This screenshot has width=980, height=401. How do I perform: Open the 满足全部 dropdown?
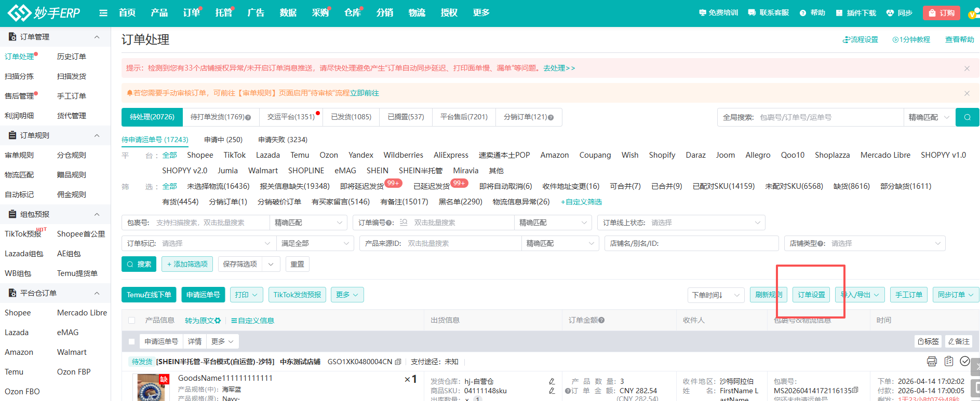[x=315, y=243]
